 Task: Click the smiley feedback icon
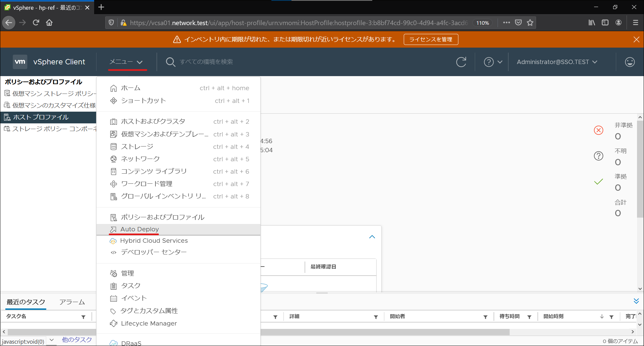pos(630,62)
